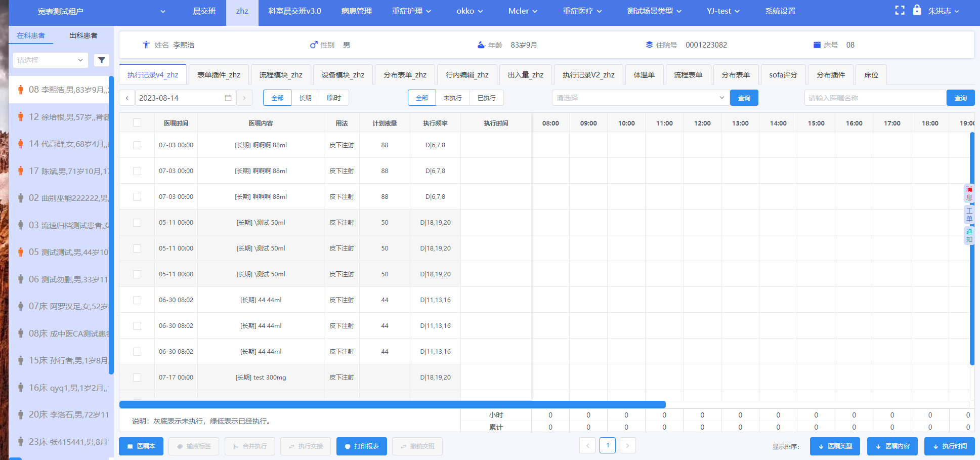Click patient icon for 02 曲别巫能
Image resolution: width=980 pixels, height=460 pixels.
pyautogui.click(x=20, y=198)
